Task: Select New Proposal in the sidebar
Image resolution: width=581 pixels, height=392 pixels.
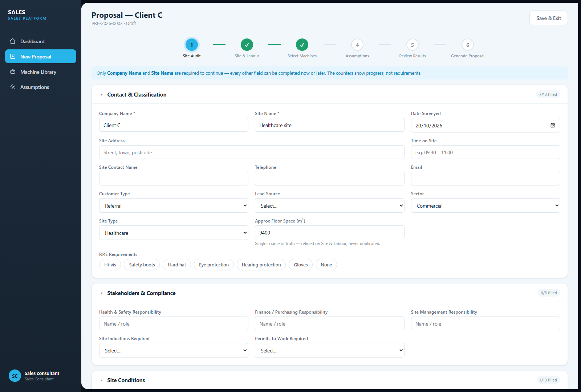Action: [x=41, y=57]
